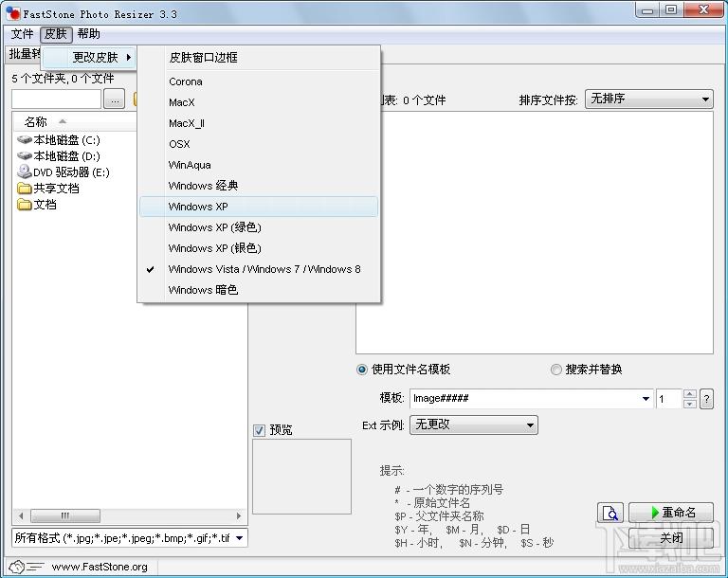Click the DVD drive disc icon
The image size is (728, 578).
click(24, 172)
